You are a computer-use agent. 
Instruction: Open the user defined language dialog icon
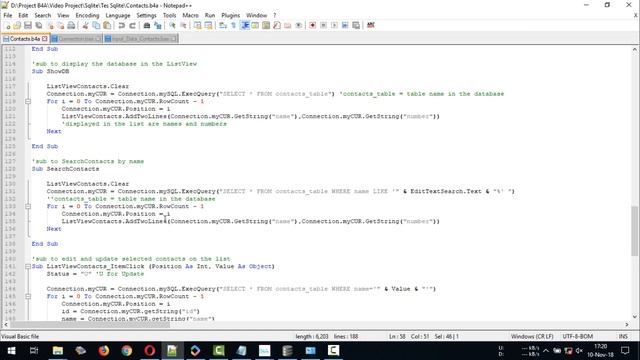click(x=255, y=25)
